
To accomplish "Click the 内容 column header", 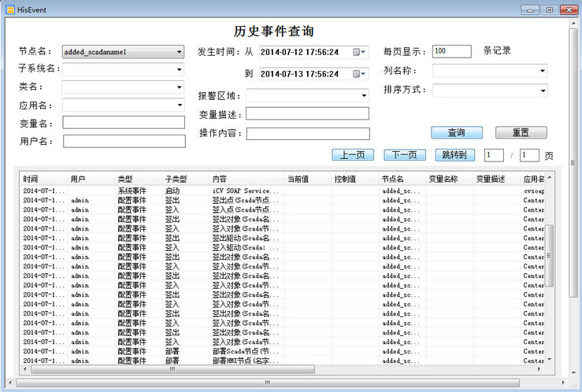I will point(247,179).
